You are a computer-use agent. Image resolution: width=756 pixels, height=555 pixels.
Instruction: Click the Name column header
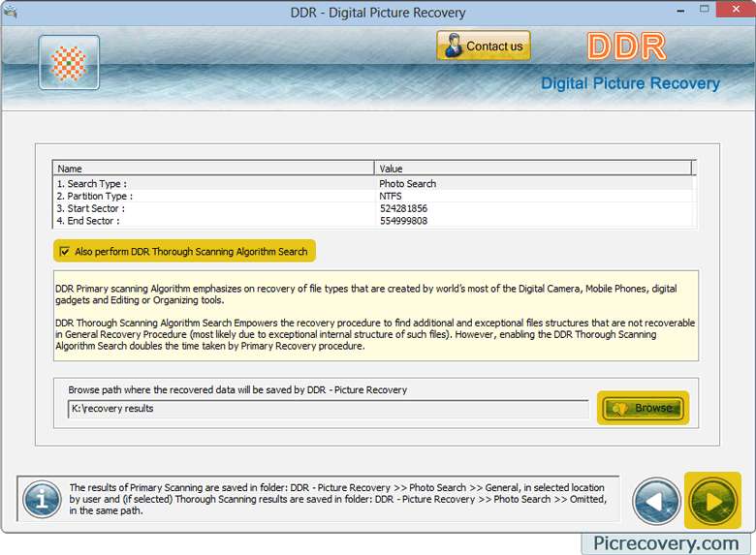coord(213,169)
